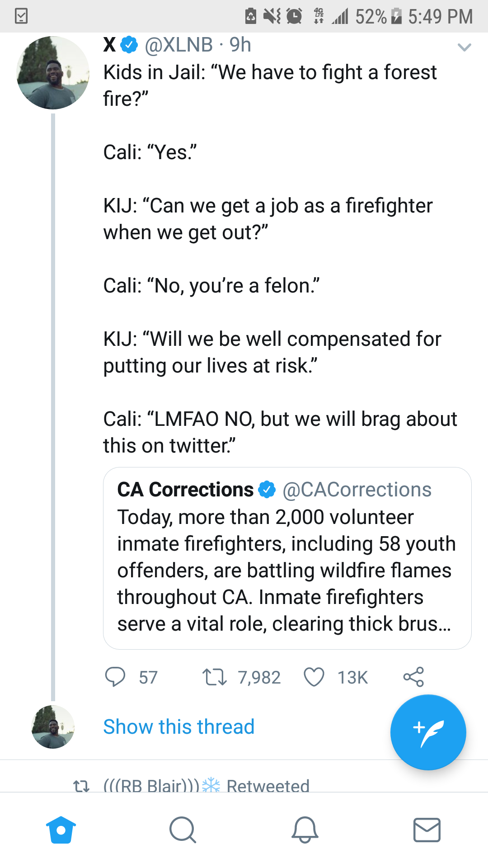The height and width of the screenshot is (868, 488).
Task: Open the tweet options chevron
Action: coord(464,47)
